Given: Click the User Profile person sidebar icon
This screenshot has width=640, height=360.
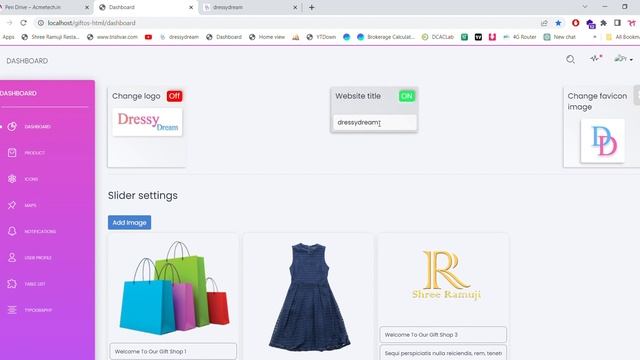Looking at the screenshot, I should 12,258.
